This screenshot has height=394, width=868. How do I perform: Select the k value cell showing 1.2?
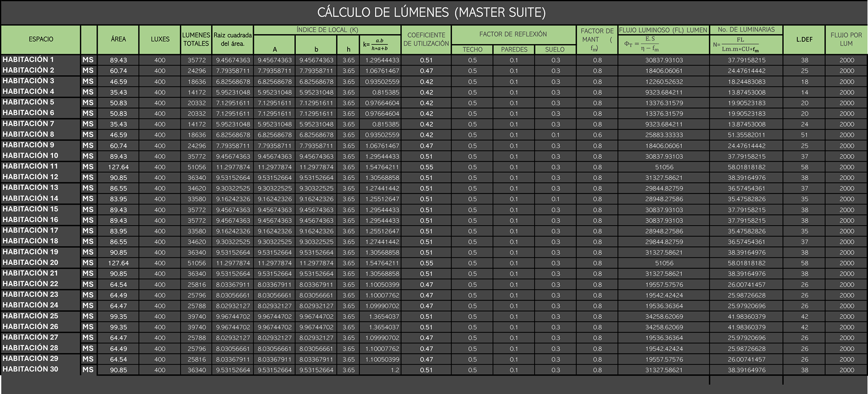[x=394, y=370]
